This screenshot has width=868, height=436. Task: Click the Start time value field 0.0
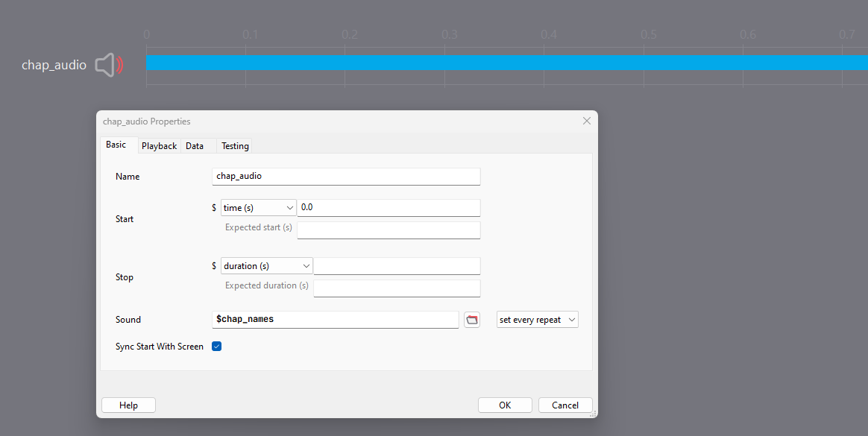(389, 207)
